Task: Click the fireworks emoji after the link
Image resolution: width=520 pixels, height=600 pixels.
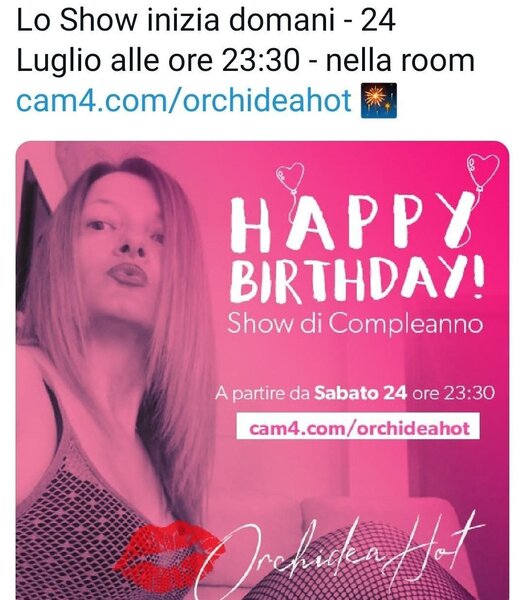Action: [x=378, y=101]
